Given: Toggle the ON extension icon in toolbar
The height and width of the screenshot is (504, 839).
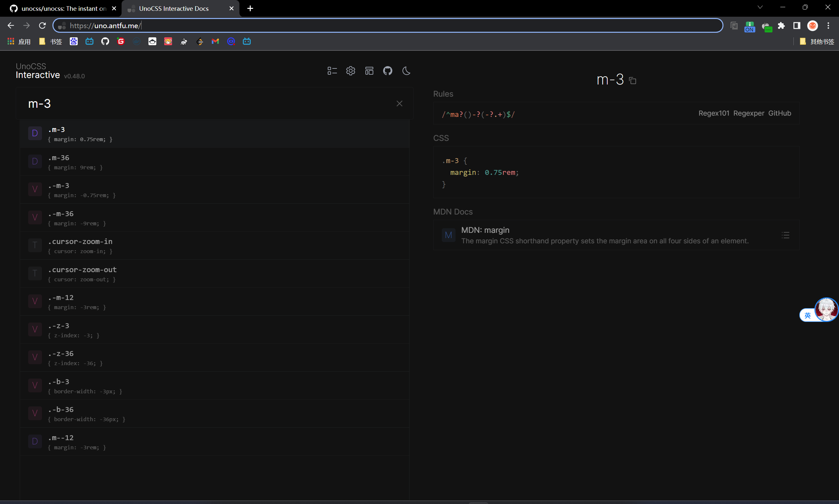Looking at the screenshot, I should pos(750,27).
